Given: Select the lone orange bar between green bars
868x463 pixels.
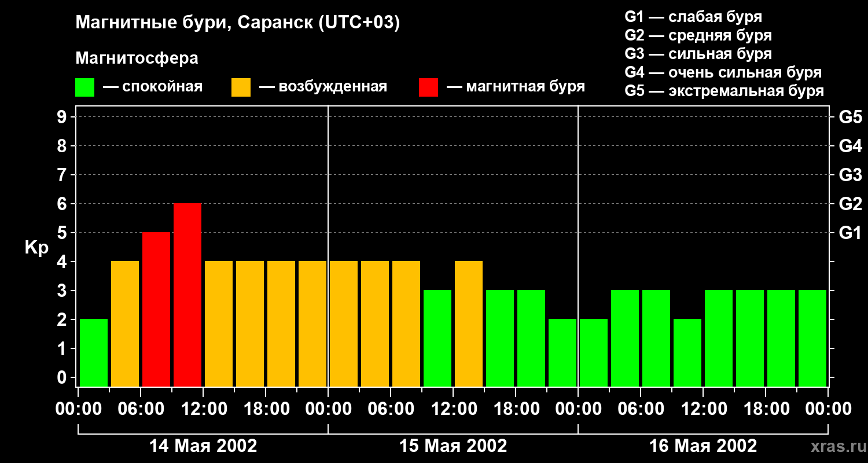Looking at the screenshot, I should click(469, 323).
